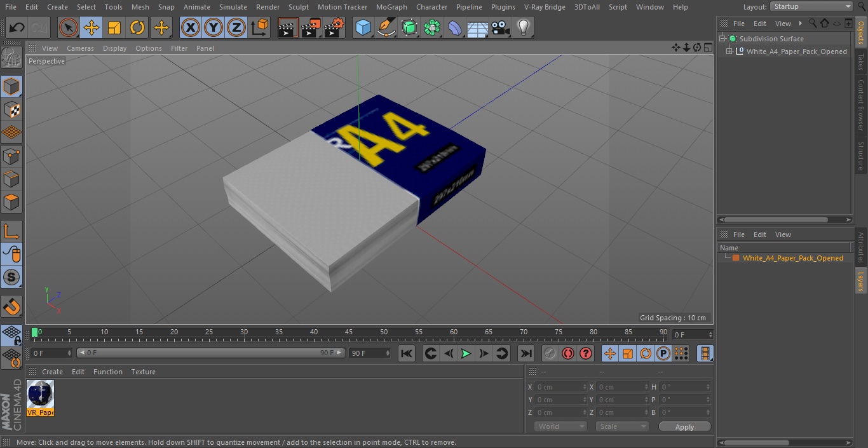868x448 pixels.
Task: Switch to Model mode
Action: (11, 86)
